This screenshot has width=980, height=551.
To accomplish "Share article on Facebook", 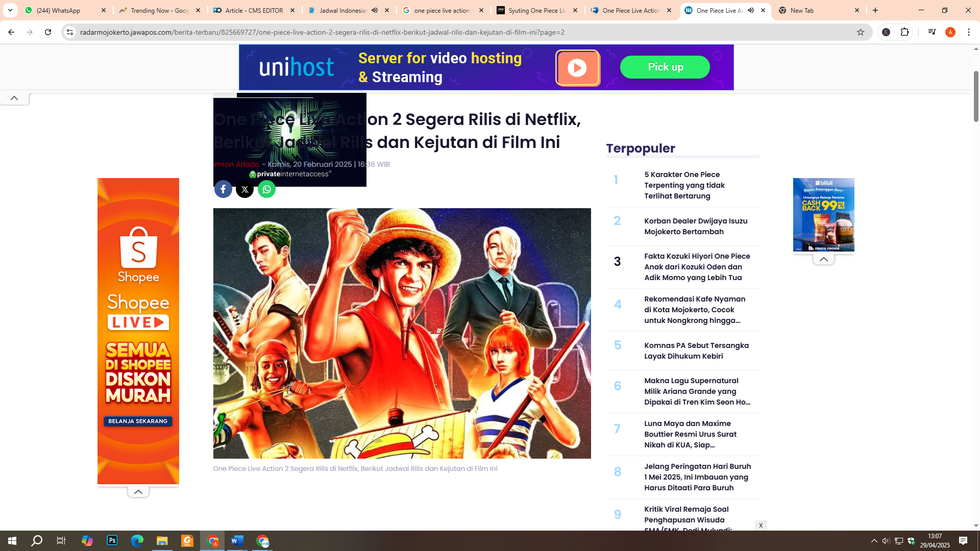I will [223, 189].
